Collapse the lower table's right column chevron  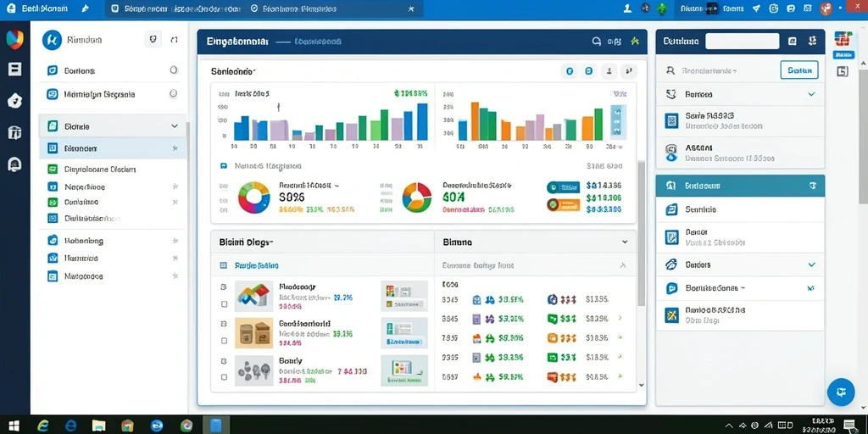coord(625,242)
